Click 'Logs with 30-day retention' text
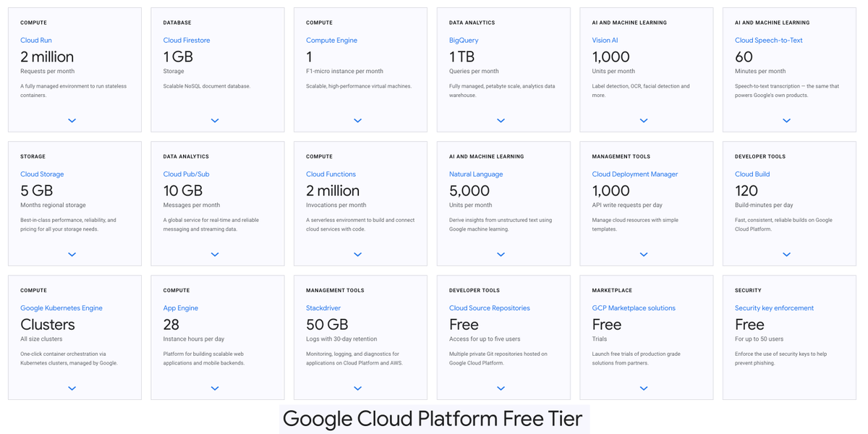 [341, 339]
